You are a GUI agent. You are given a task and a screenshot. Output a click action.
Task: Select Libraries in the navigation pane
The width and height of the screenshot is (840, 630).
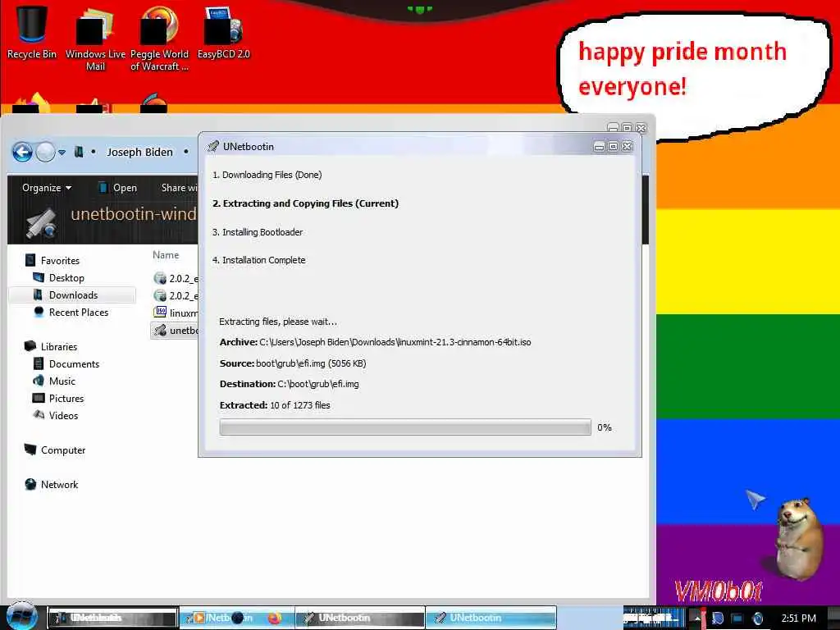[x=52, y=347]
